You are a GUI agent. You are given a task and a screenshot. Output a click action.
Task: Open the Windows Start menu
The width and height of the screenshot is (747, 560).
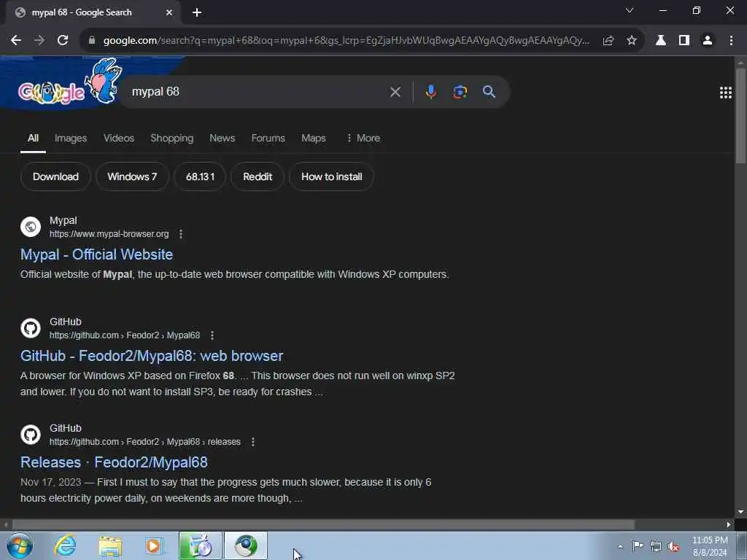pyautogui.click(x=20, y=545)
